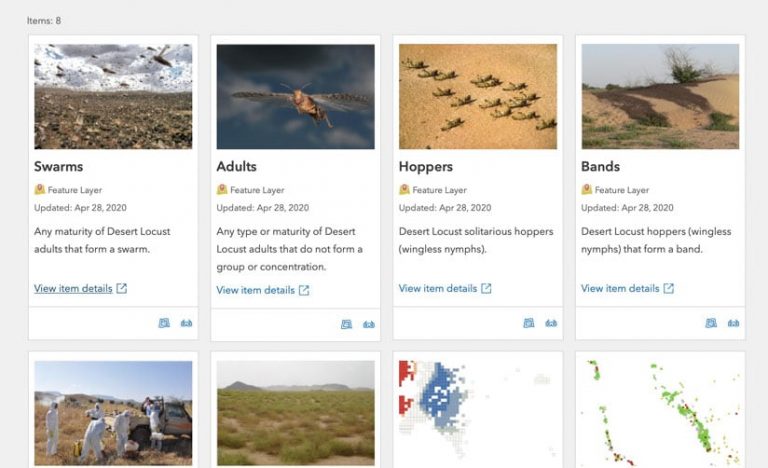The height and width of the screenshot is (468, 768).
Task: Open the Bands layer in map viewer icon
Action: pos(711,323)
